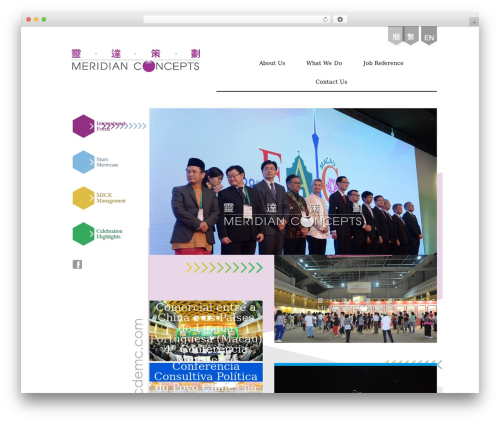Viewport: 500px width, 423px height.
Task: Open the dark video panel at the bottom
Action: 355,379
